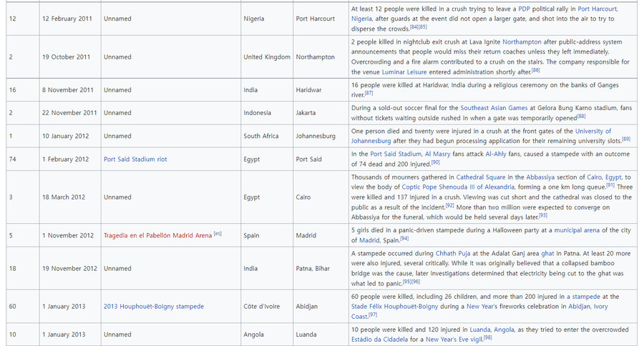Click red link Tragedia en el Pabellón Madrid Arena
Image resolution: width=644 pixels, height=346 pixels.
157,235
